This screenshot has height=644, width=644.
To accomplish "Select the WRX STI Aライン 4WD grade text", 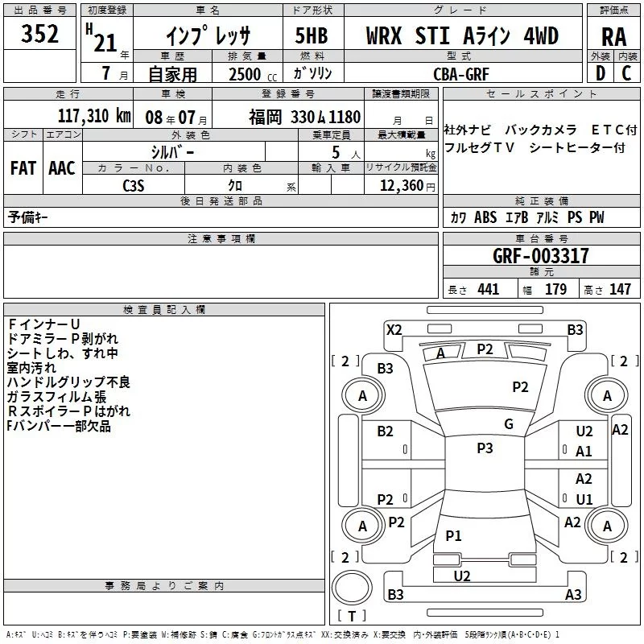I will (461, 36).
